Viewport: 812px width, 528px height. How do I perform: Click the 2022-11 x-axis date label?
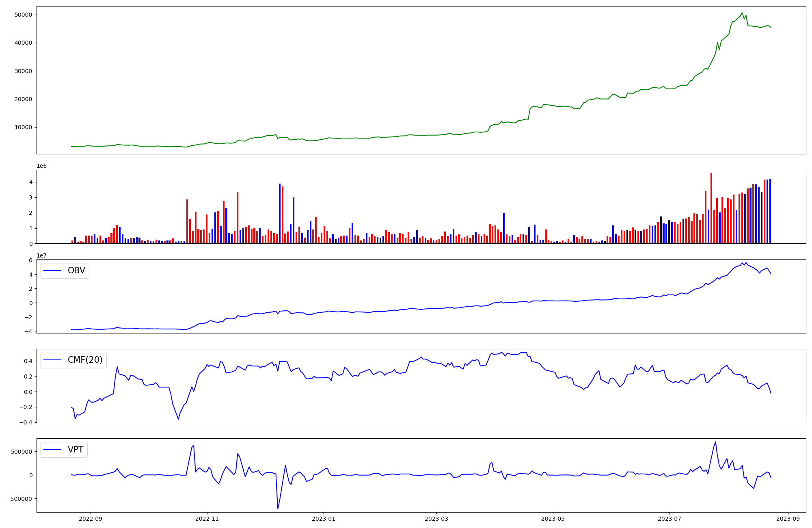point(207,519)
